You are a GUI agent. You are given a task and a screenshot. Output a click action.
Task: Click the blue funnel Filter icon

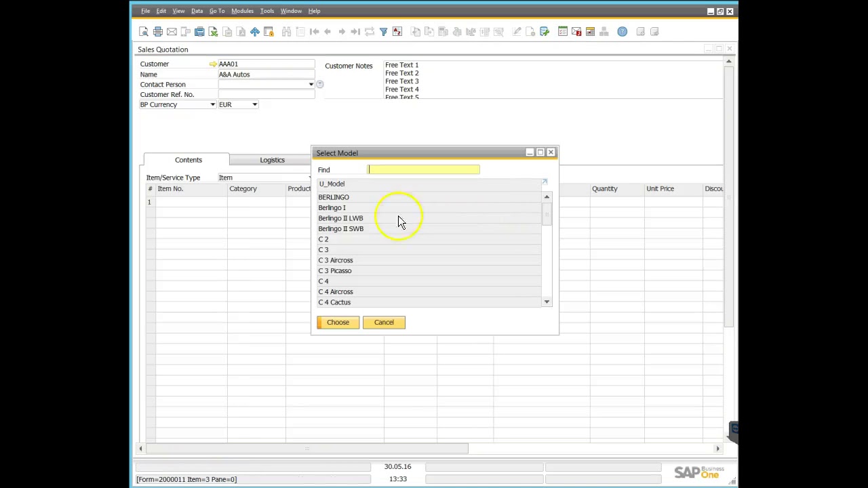click(383, 32)
